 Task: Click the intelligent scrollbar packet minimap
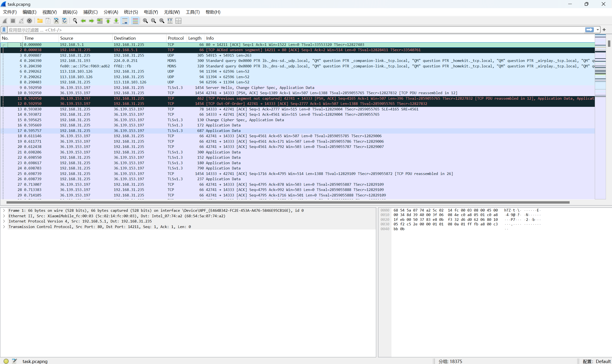tap(600, 117)
